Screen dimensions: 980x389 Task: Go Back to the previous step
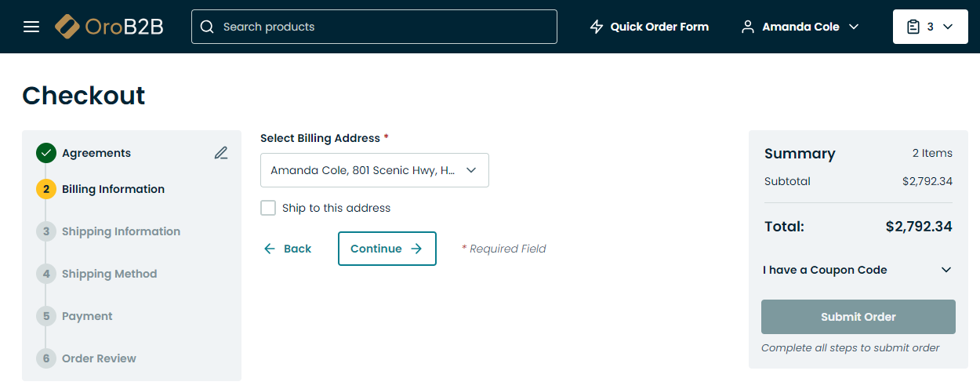pos(288,249)
